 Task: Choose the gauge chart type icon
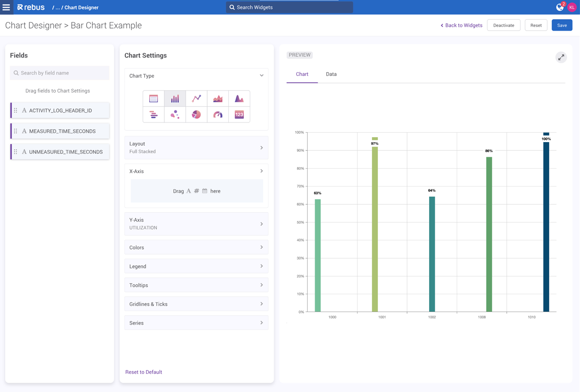(218, 115)
